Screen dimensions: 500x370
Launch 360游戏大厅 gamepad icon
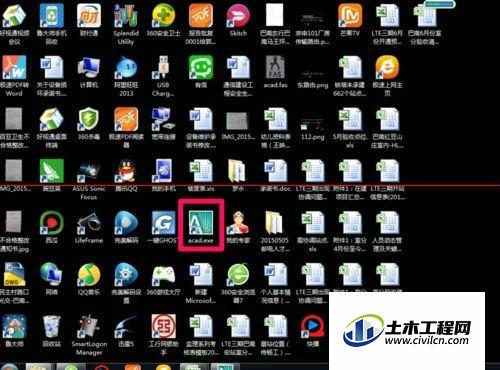tap(163, 274)
